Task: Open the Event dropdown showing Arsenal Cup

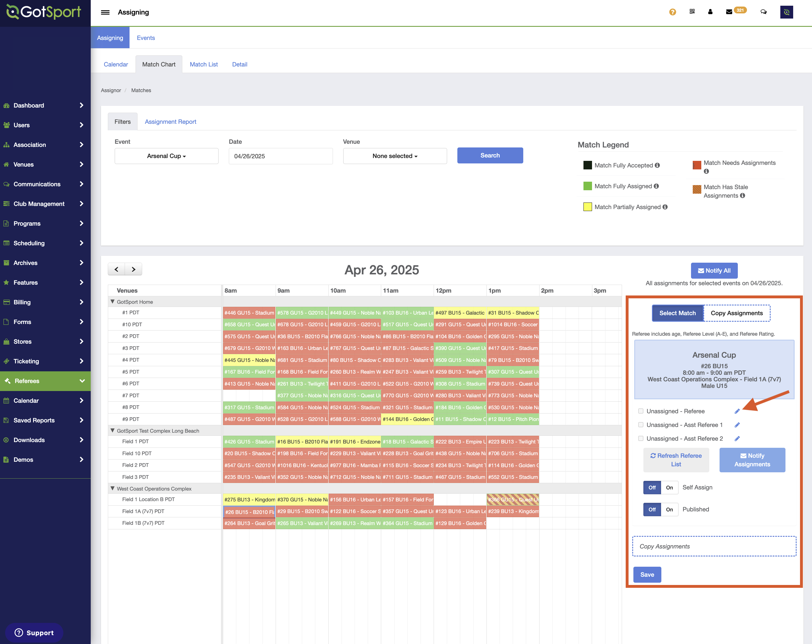Action: (166, 156)
